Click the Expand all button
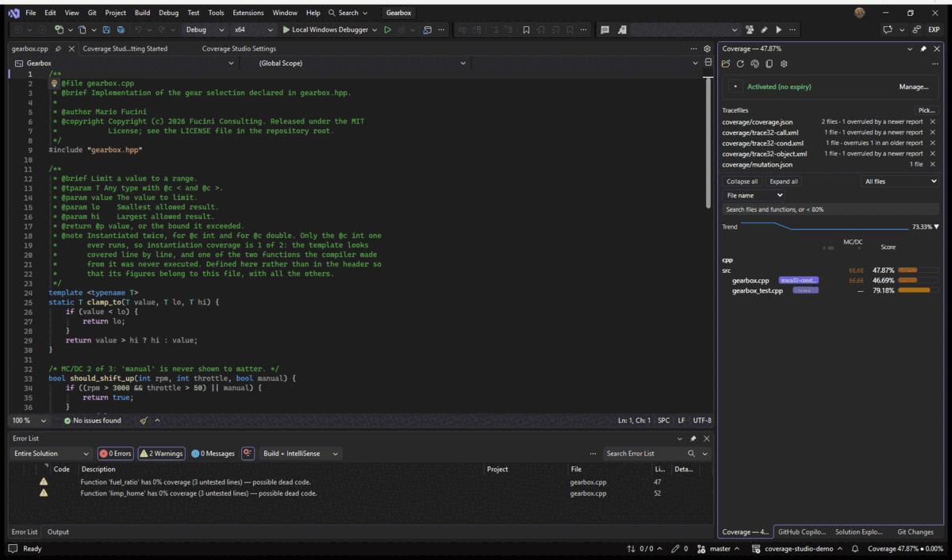952x560 pixels. tap(784, 182)
